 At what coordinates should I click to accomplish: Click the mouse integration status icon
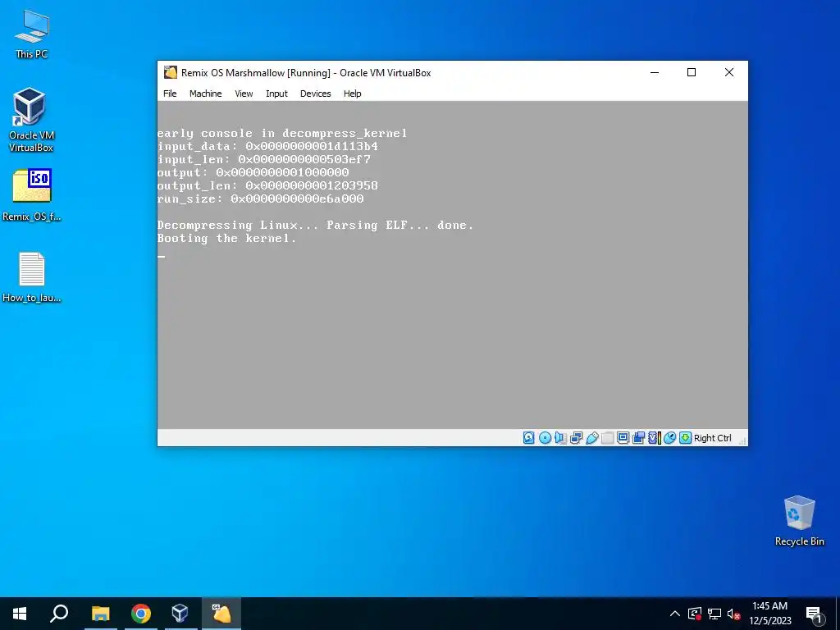click(x=669, y=438)
